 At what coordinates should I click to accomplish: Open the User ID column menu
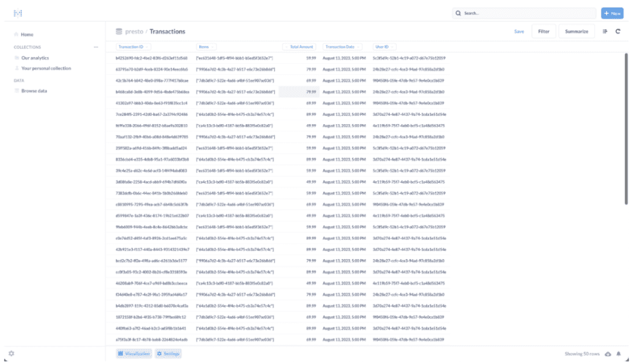click(384, 47)
